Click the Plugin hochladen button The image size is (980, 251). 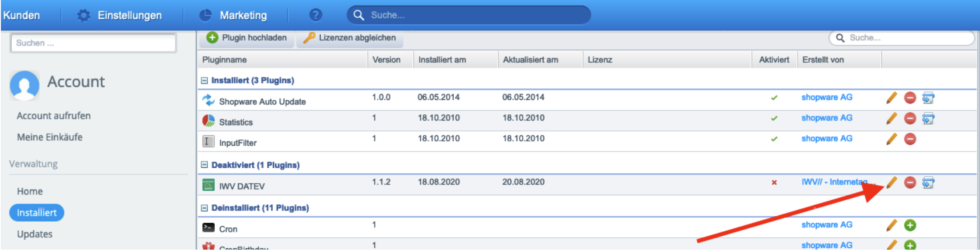click(x=247, y=38)
